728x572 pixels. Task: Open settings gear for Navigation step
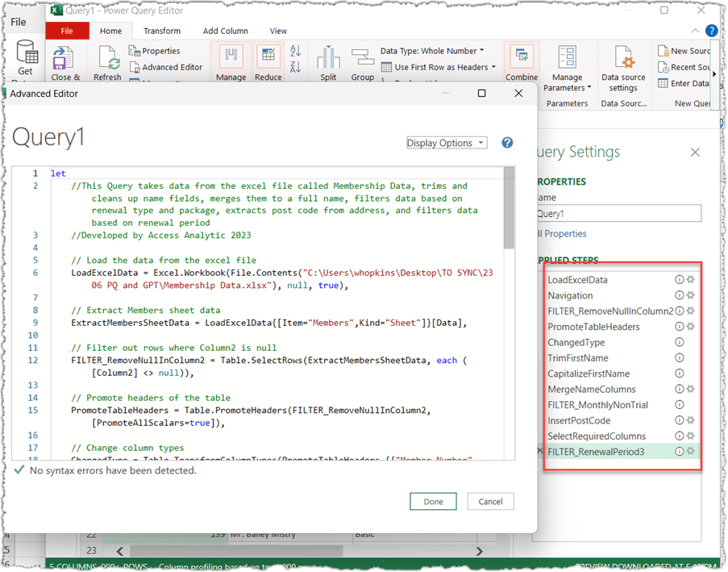[691, 295]
